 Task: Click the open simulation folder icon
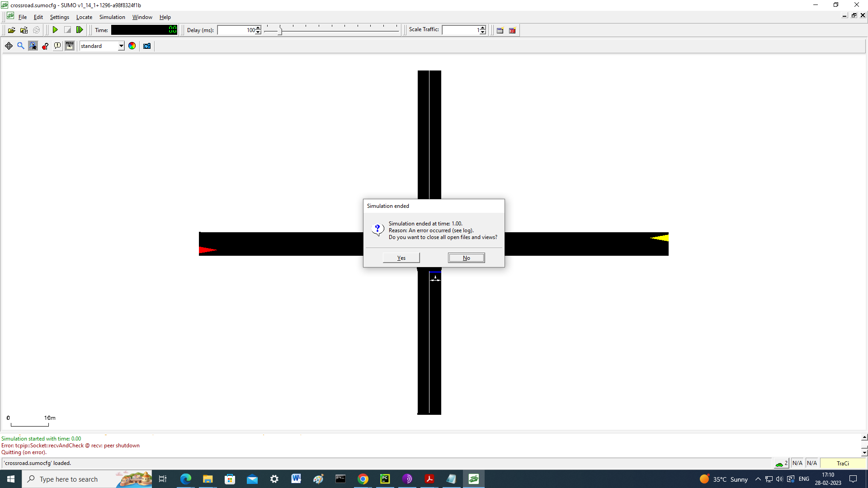tap(12, 30)
